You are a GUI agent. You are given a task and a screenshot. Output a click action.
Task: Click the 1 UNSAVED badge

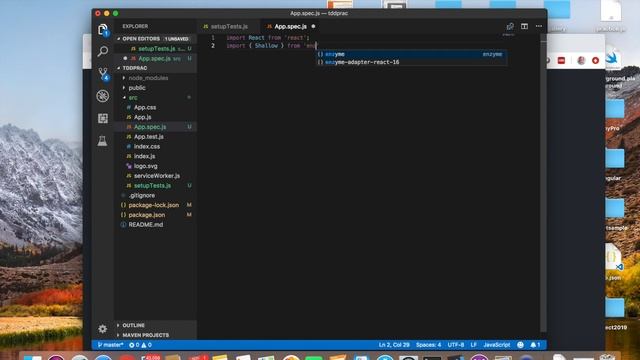pos(177,39)
